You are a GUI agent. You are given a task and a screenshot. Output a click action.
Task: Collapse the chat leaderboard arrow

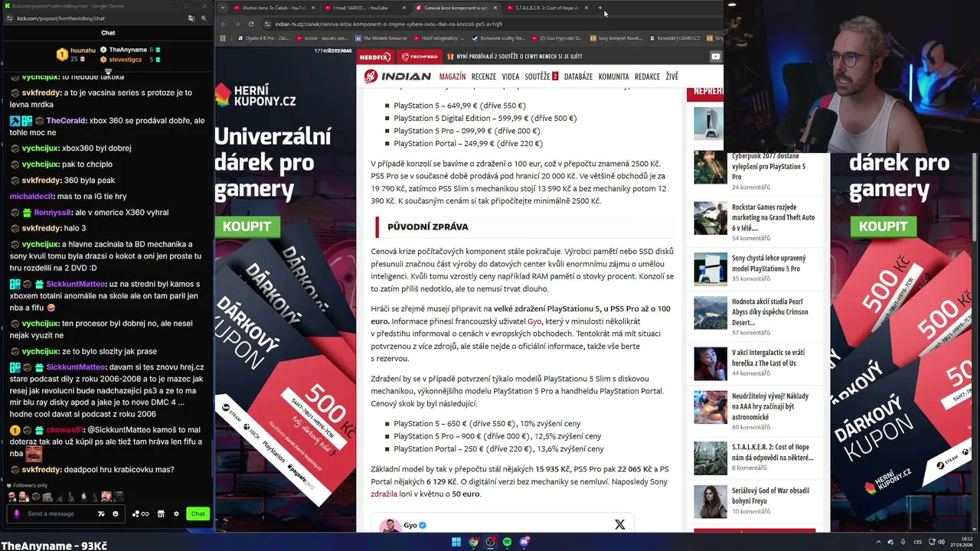click(x=108, y=71)
